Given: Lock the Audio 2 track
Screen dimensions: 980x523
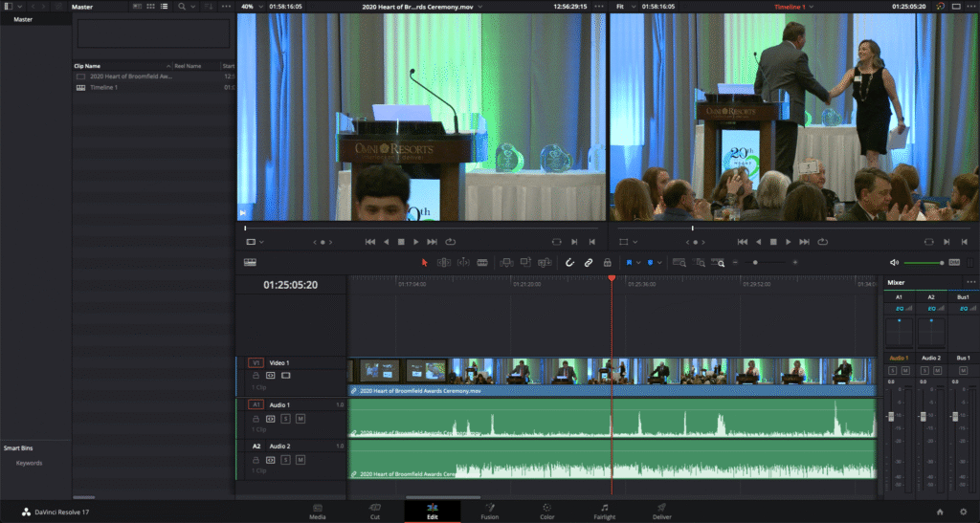Looking at the screenshot, I should tap(256, 460).
